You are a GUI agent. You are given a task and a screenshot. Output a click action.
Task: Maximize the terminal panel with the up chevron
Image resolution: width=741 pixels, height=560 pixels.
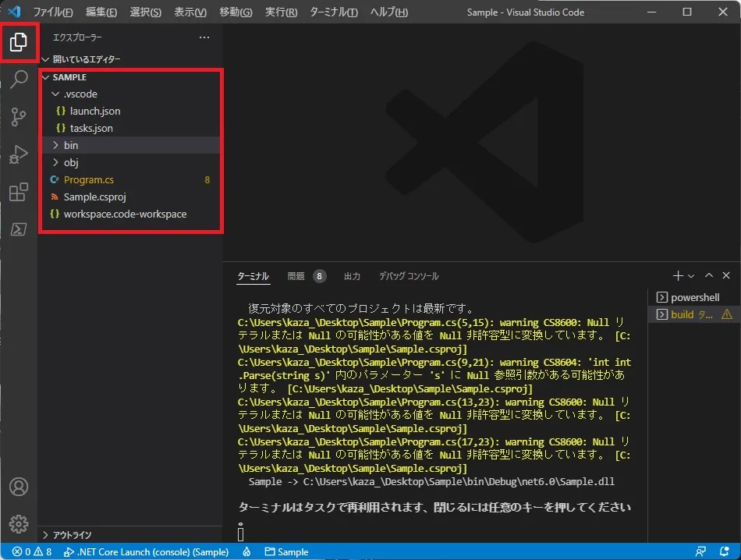(709, 276)
